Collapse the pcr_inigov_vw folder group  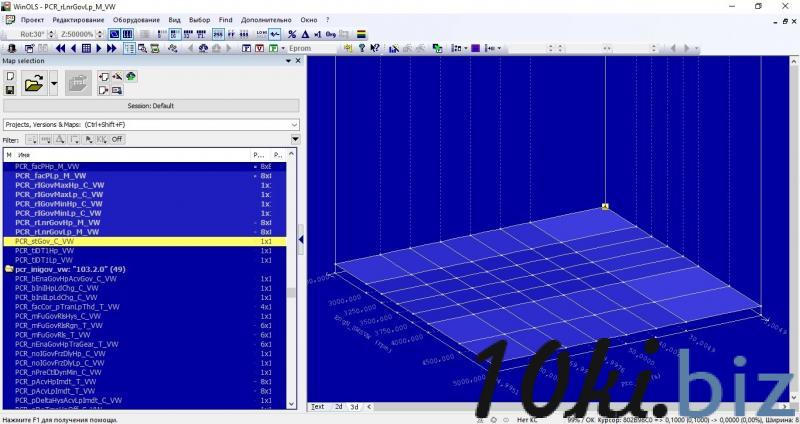[9, 269]
